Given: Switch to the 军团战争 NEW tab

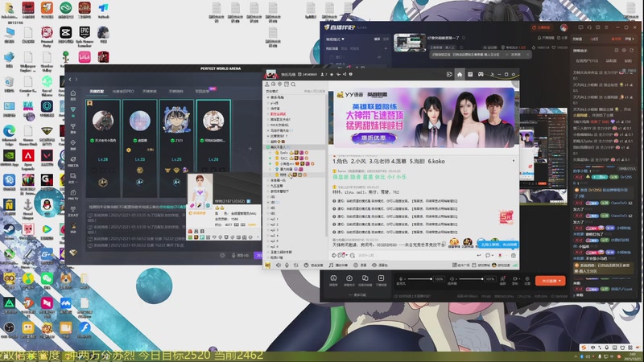Looking at the screenshot, I should (204, 91).
